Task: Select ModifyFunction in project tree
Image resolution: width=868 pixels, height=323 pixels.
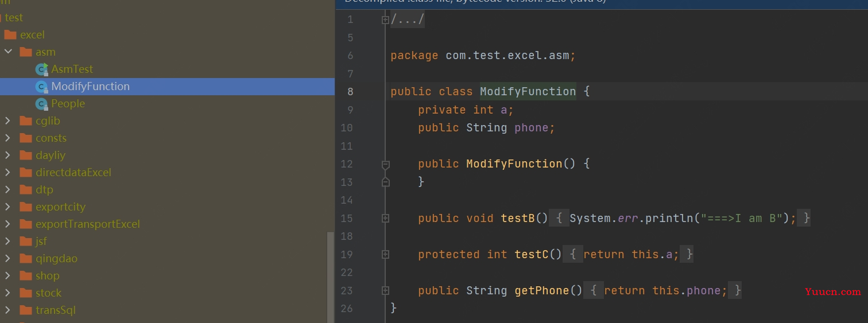Action: 167,86
